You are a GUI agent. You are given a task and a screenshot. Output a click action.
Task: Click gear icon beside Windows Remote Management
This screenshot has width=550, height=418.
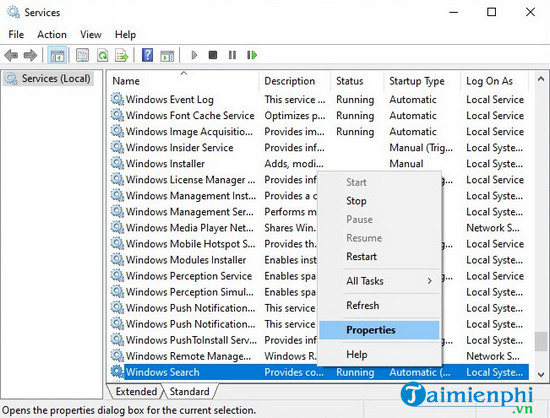117,356
